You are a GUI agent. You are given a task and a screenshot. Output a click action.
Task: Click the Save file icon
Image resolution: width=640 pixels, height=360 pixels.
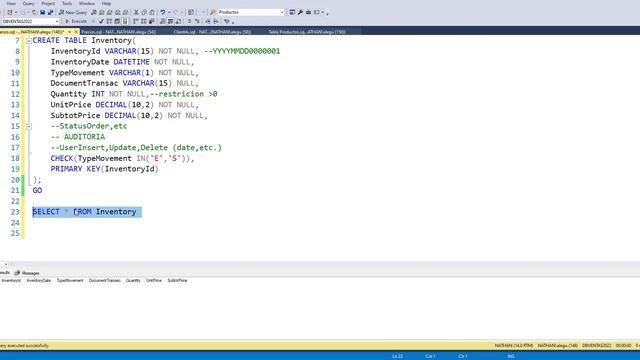tap(42, 12)
